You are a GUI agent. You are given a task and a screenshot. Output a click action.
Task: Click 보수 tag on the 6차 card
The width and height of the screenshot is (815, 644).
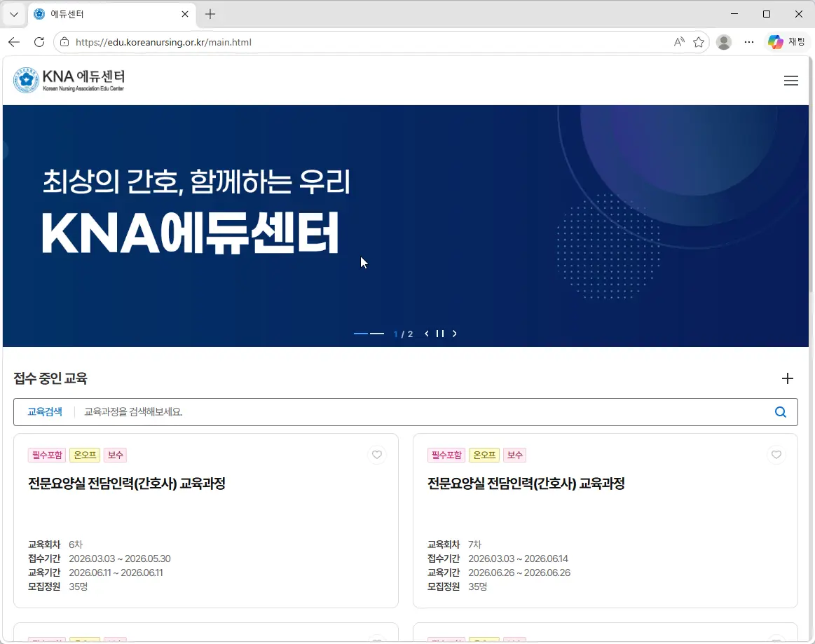(x=115, y=455)
